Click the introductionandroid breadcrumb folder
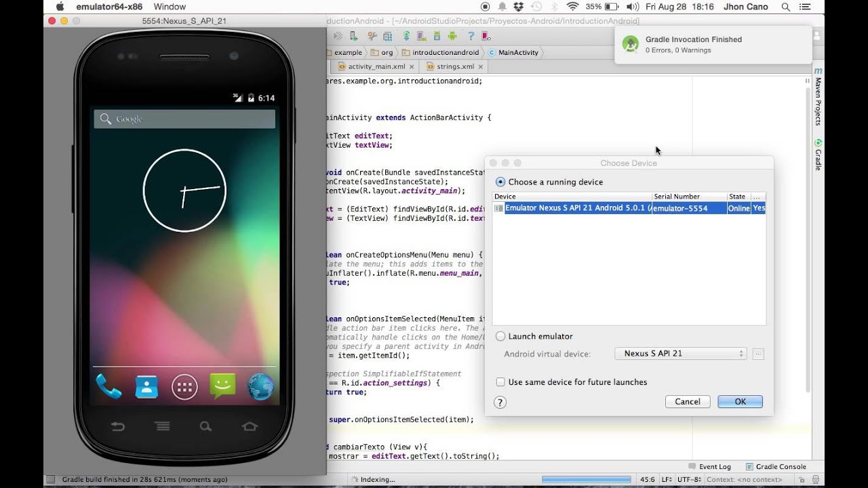Screen dimensions: 868x488 pos(440,52)
